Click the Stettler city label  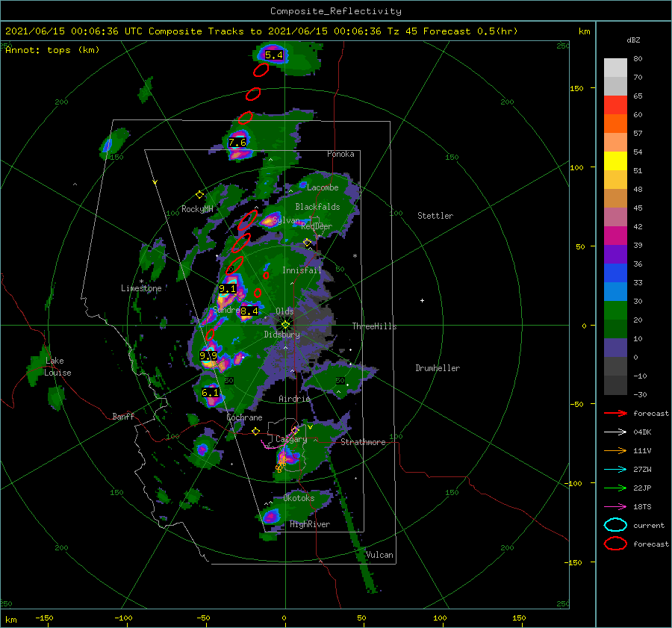[x=435, y=216]
